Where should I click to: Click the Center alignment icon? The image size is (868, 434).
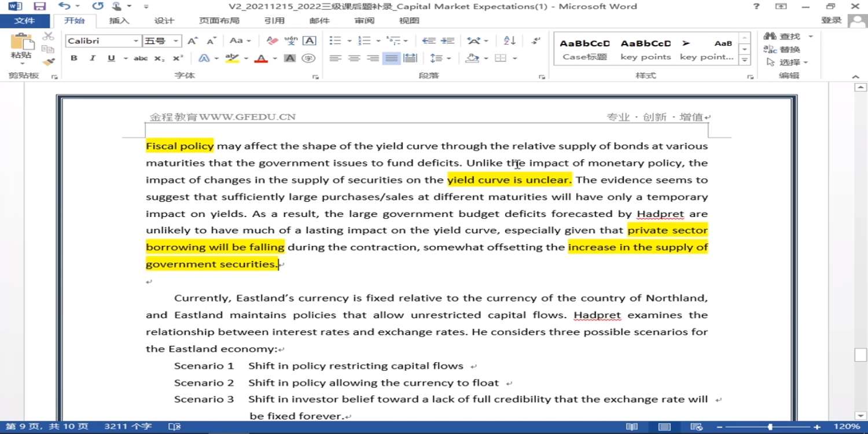point(354,58)
